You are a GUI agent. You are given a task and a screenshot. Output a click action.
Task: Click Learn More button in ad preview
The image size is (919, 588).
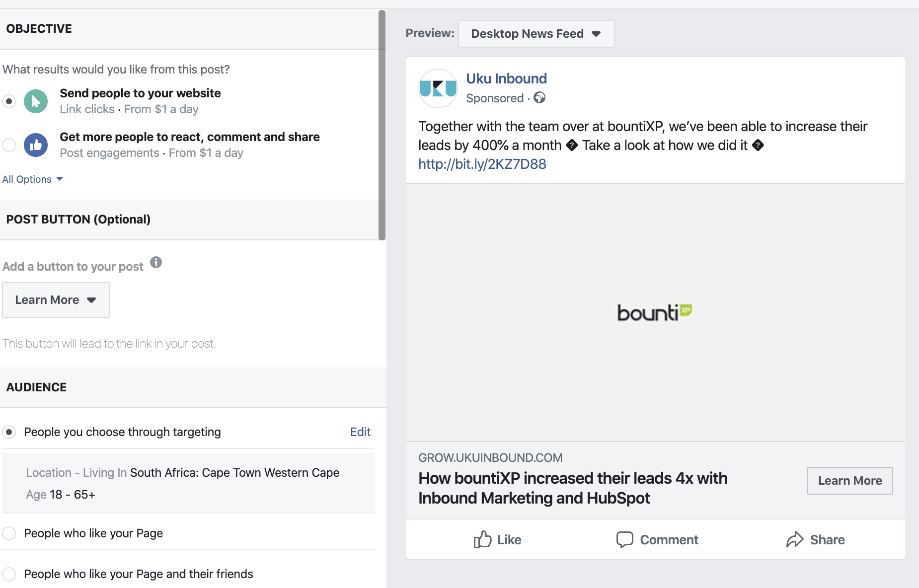click(x=849, y=481)
